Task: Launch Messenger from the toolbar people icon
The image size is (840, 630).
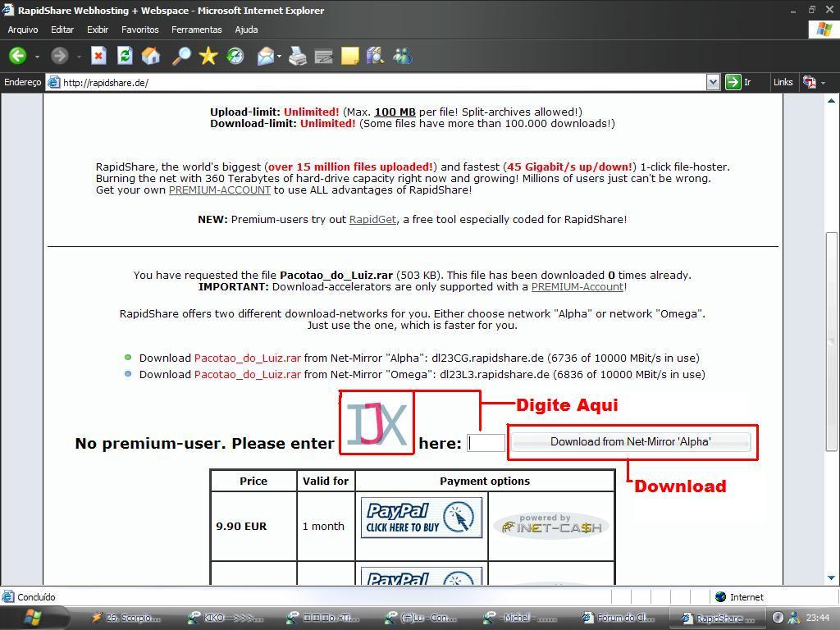Action: [402, 56]
